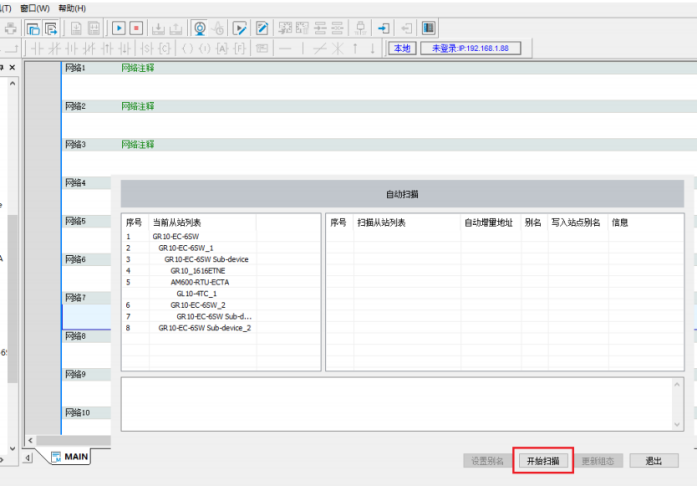Select slave row GR10-EC-6SW_1
The height and width of the screenshot is (486, 698).
pos(221,248)
